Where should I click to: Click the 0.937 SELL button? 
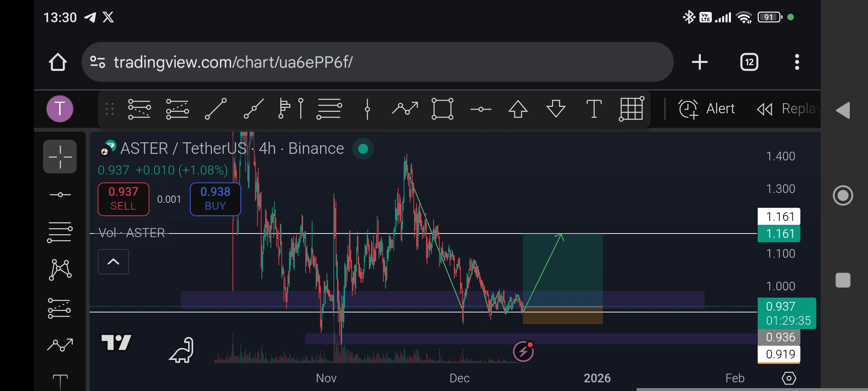click(123, 199)
